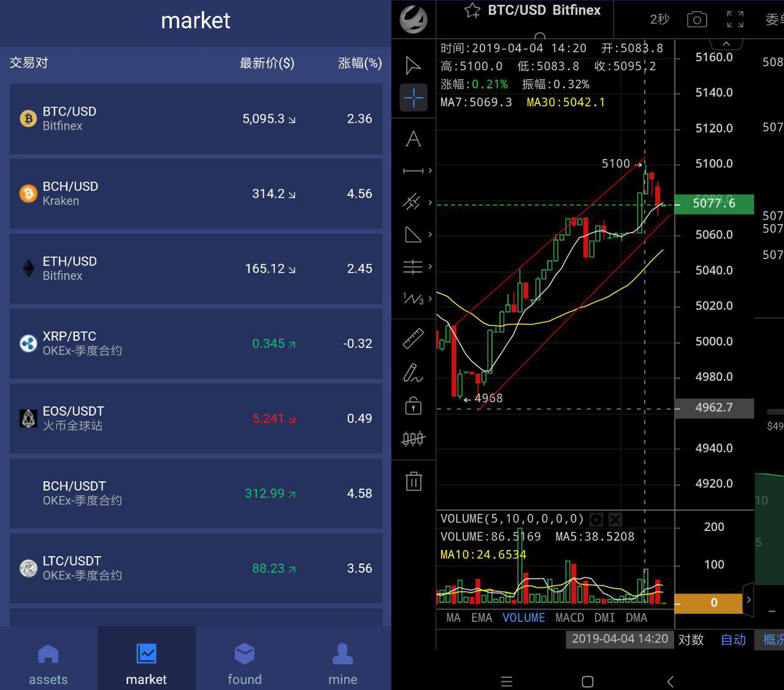Take chart snapshot with camera icon
The width and height of the screenshot is (784, 690).
point(697,20)
